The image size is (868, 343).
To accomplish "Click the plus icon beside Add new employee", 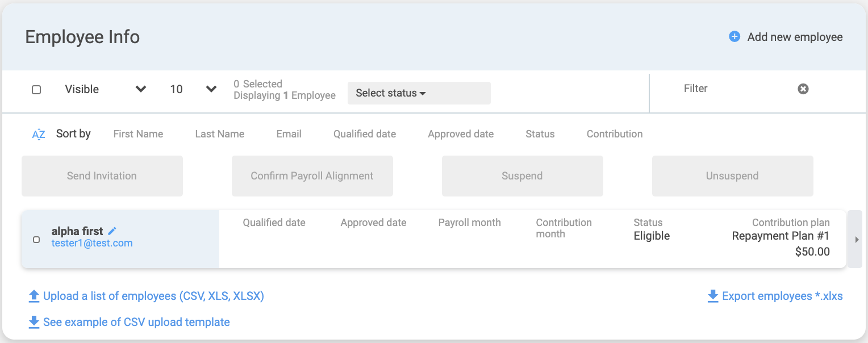I will (735, 37).
